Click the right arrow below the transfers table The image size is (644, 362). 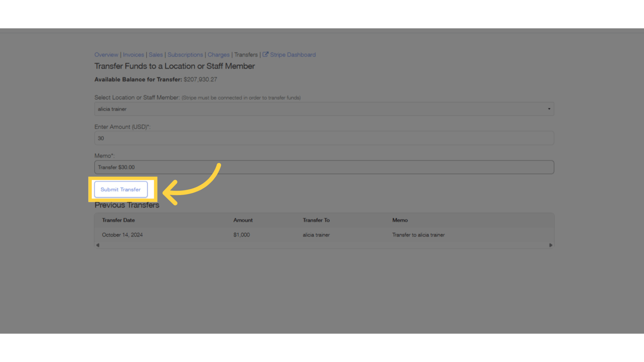point(550,245)
